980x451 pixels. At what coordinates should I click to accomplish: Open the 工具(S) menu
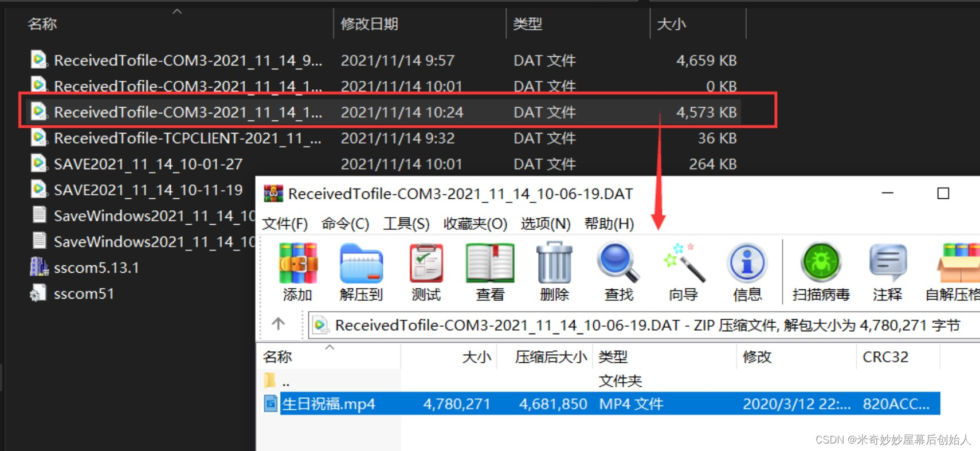click(406, 223)
